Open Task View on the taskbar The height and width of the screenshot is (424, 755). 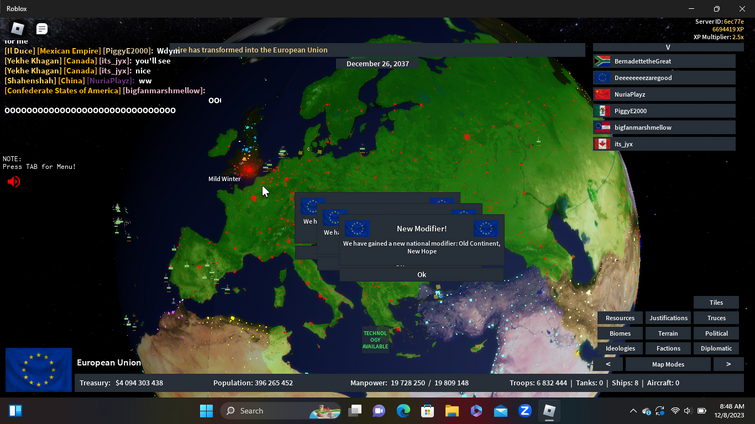pos(355,411)
